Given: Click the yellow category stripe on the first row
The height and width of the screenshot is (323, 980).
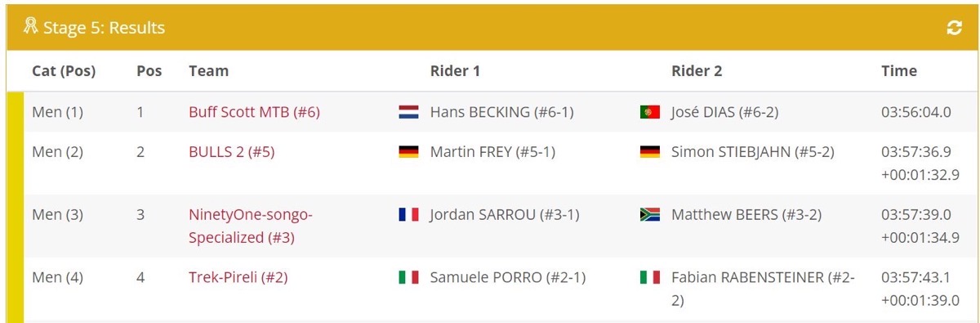Looking at the screenshot, I should coord(15,113).
